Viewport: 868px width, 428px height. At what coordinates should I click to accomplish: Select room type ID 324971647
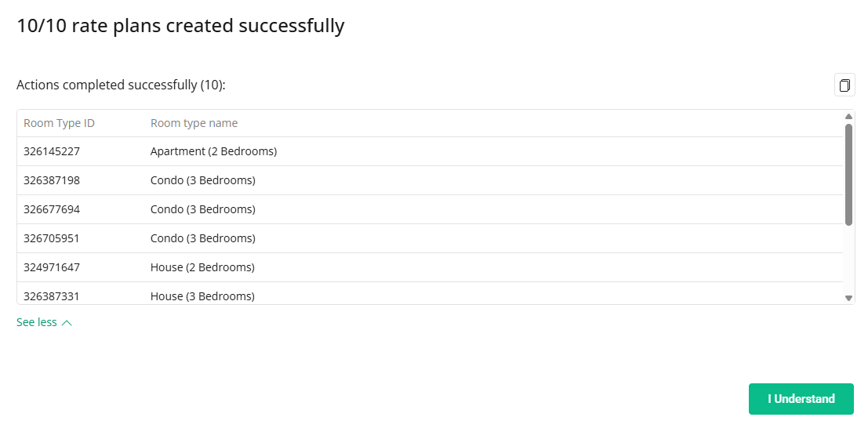pos(52,267)
